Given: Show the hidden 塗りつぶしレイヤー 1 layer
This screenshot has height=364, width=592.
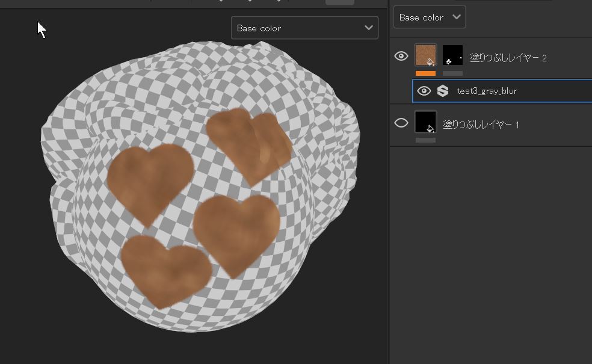Looking at the screenshot, I should click(x=401, y=123).
